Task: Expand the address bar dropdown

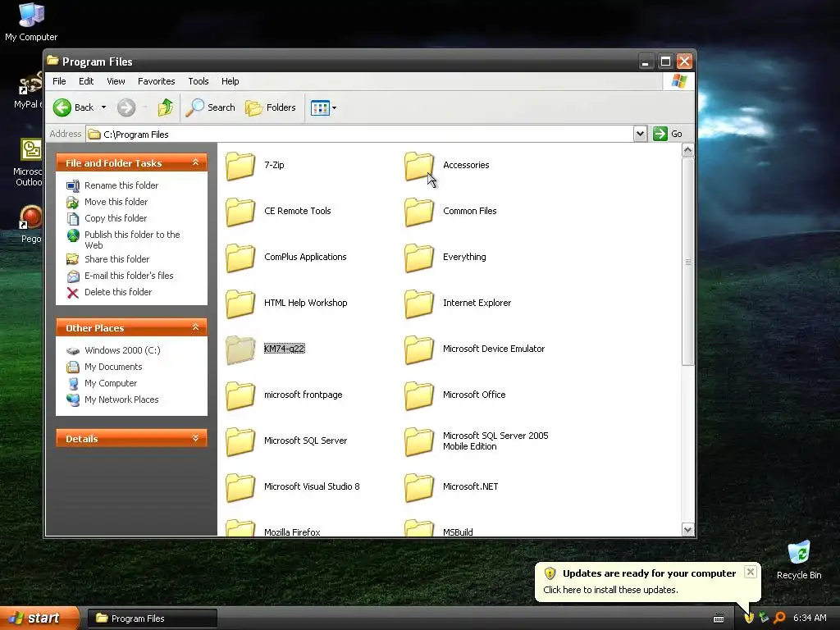Action: pos(640,134)
